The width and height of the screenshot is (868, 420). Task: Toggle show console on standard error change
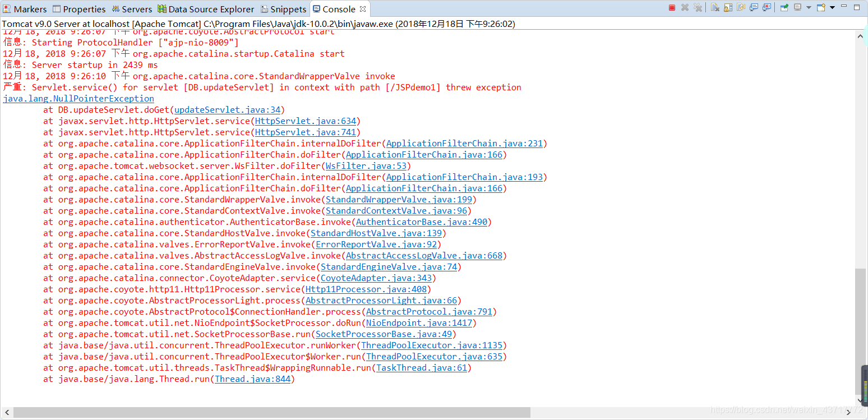tap(767, 7)
